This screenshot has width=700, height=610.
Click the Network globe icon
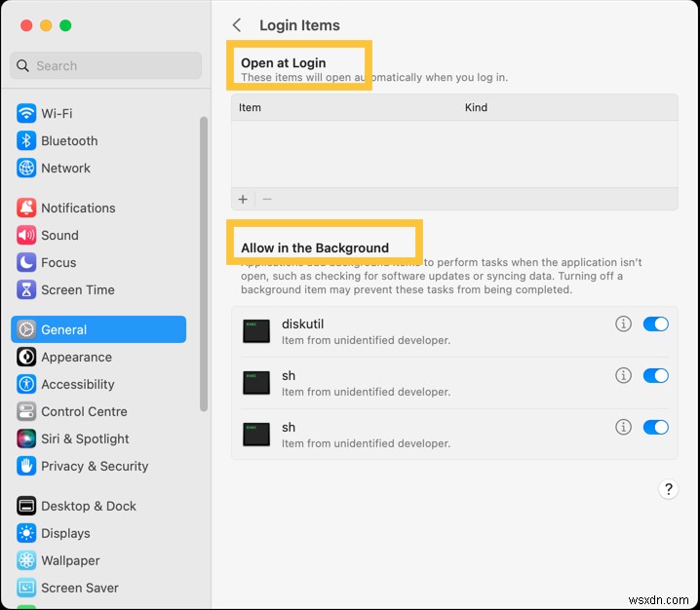[26, 168]
